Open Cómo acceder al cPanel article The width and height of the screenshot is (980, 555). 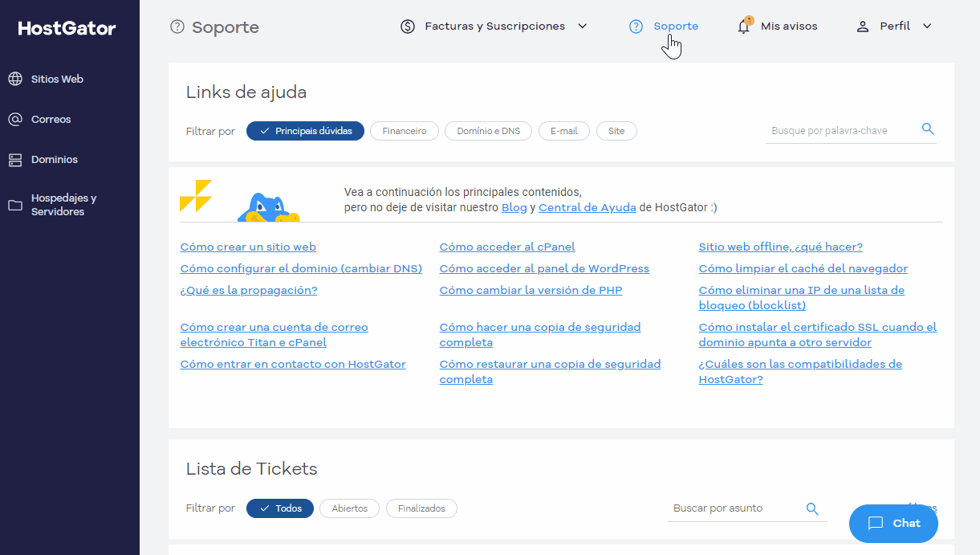tap(506, 247)
